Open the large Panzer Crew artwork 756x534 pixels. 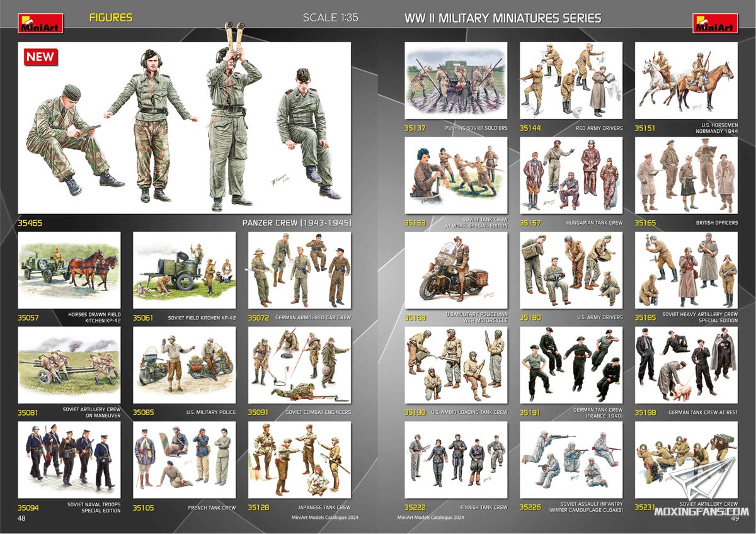[185, 128]
